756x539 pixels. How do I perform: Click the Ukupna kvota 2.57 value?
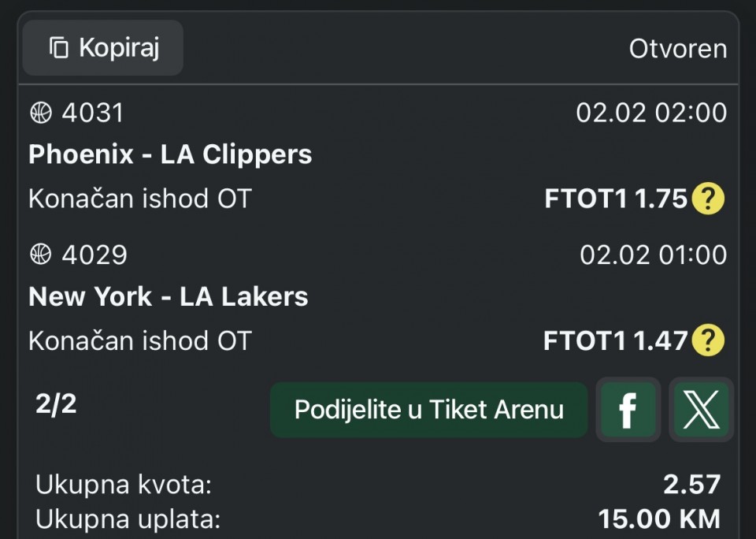[x=691, y=485]
